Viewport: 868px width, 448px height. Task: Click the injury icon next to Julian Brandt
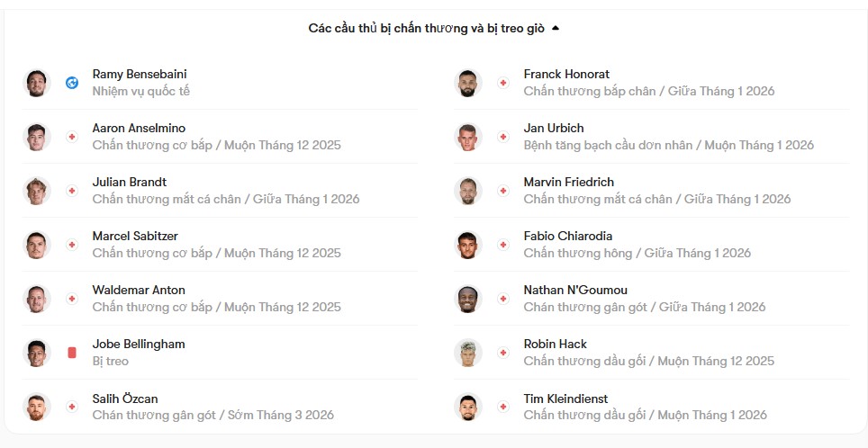[x=72, y=191]
